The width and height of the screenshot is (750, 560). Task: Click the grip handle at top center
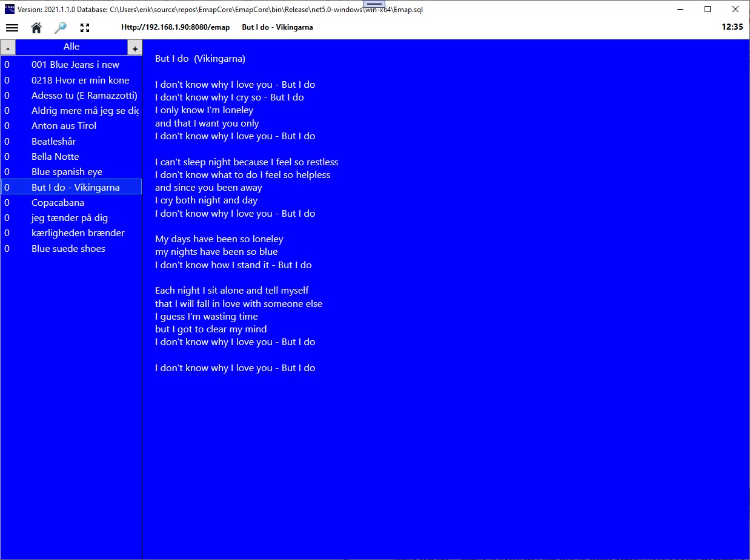(374, 4)
